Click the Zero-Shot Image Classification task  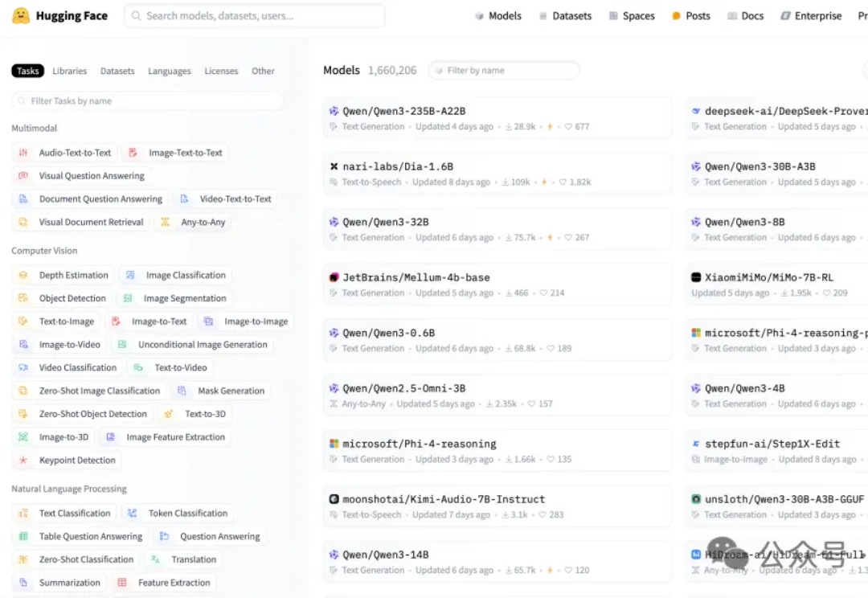88,391
